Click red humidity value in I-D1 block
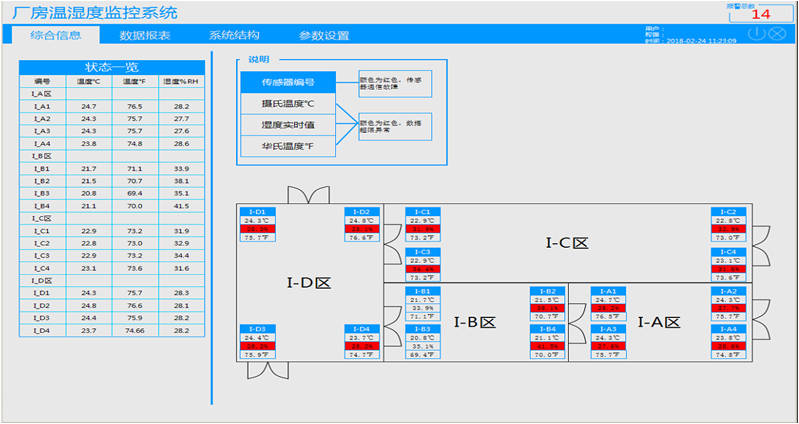 pos(258,229)
